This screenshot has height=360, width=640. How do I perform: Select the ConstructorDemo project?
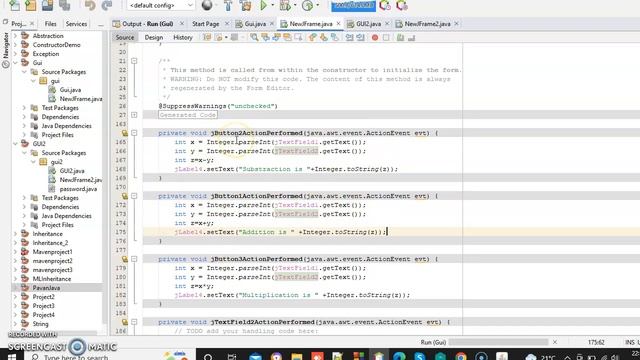point(56,45)
